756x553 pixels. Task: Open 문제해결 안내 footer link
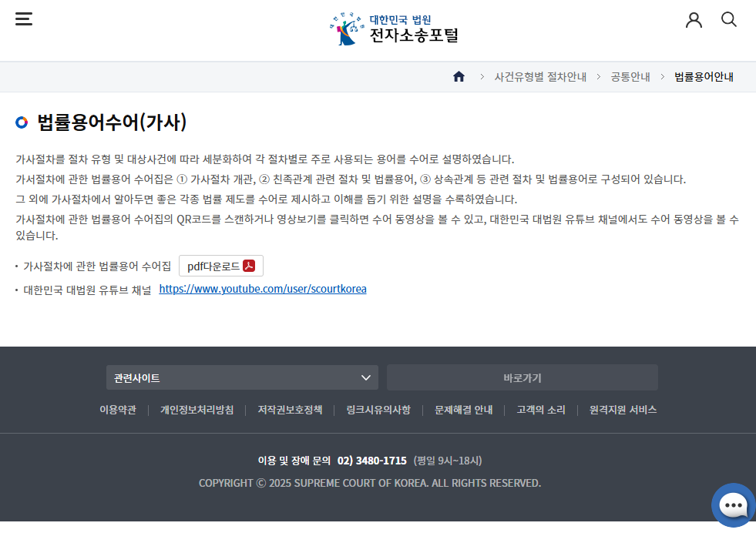click(x=463, y=410)
